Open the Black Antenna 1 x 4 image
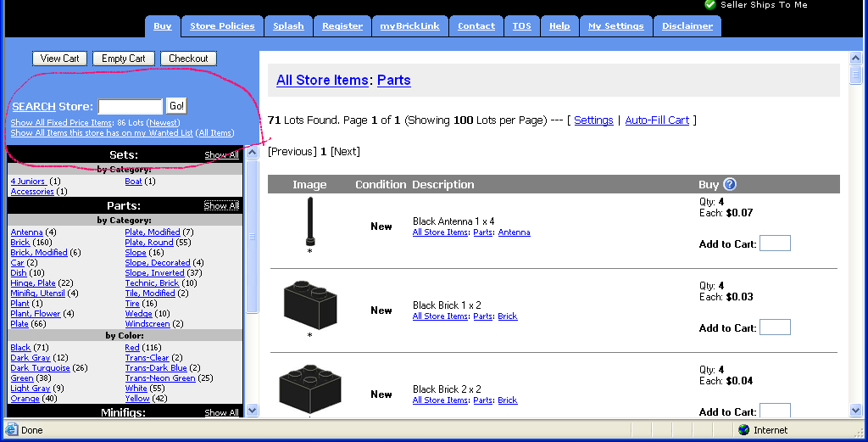Screen dimensions: 868x442 click(310, 221)
